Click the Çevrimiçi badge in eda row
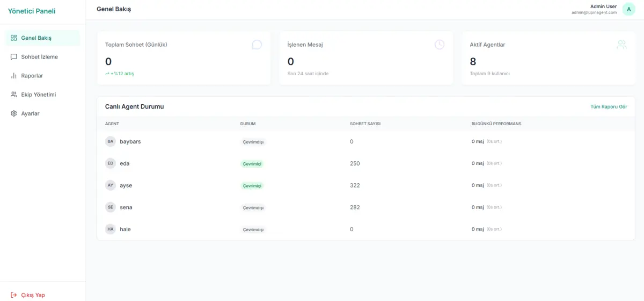The height and width of the screenshot is (301, 644). pyautogui.click(x=252, y=163)
